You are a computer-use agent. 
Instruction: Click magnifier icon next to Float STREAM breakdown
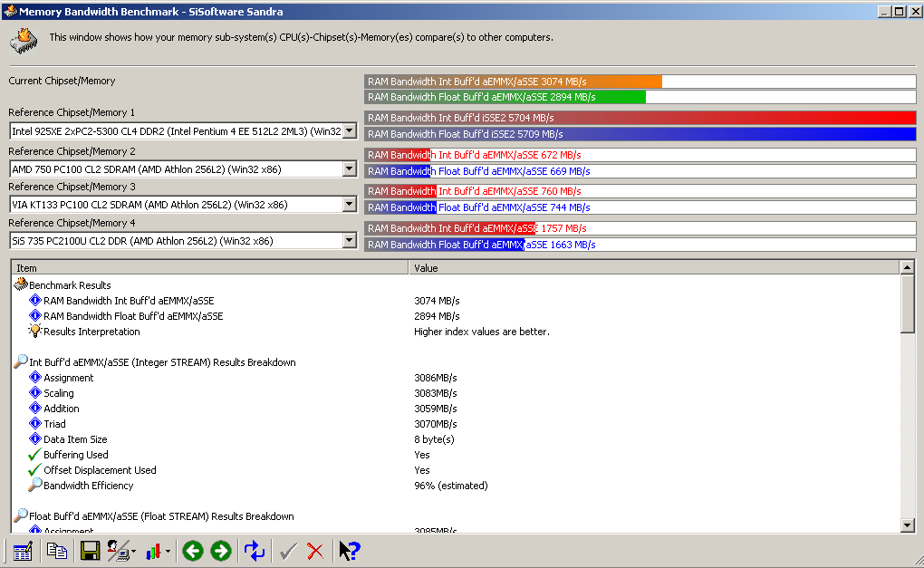pos(21,515)
